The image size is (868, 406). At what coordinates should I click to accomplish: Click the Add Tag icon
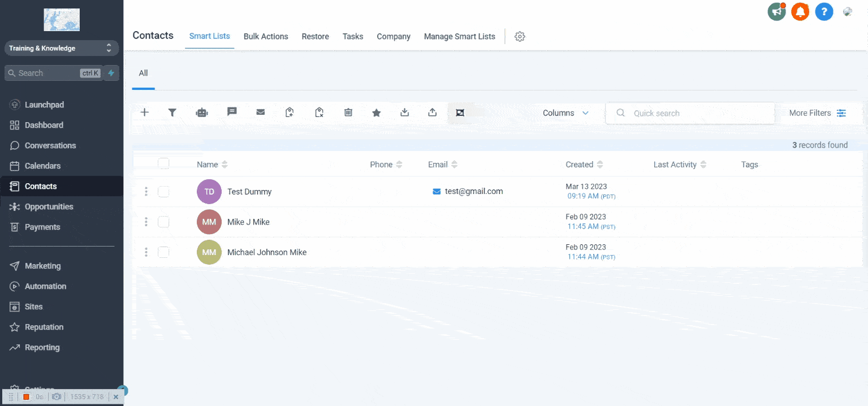(290, 112)
